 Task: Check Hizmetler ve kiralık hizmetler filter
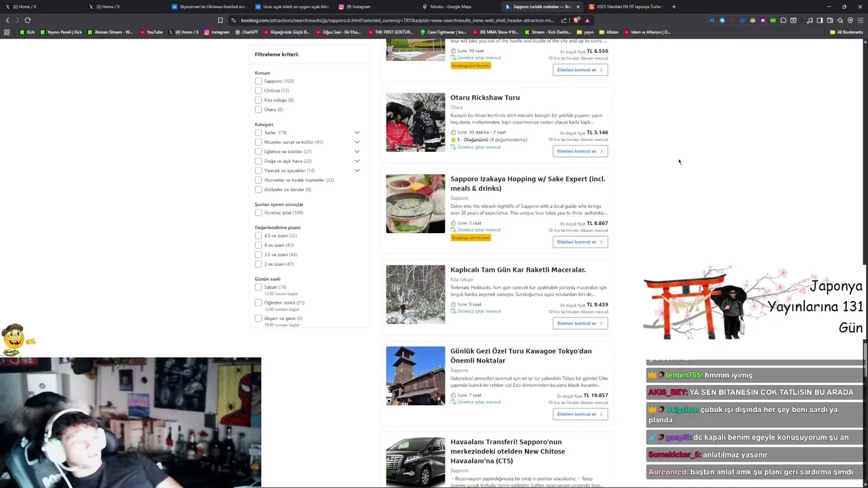pos(258,180)
